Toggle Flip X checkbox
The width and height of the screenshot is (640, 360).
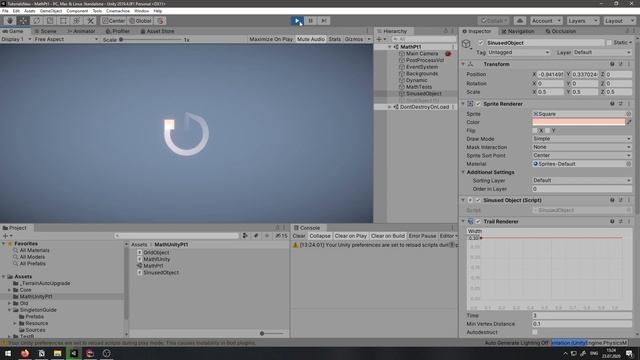(535, 131)
